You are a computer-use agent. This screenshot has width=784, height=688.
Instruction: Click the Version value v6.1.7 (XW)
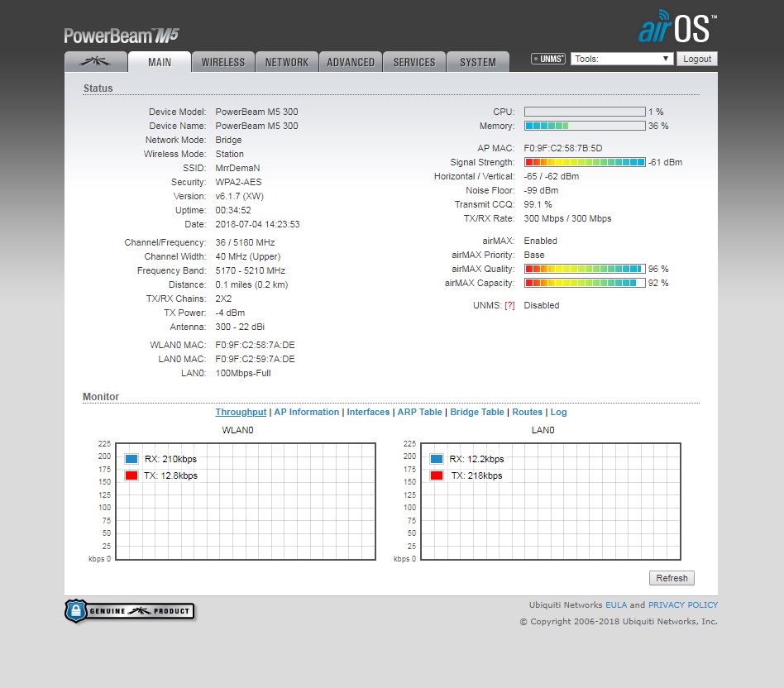pos(240,196)
